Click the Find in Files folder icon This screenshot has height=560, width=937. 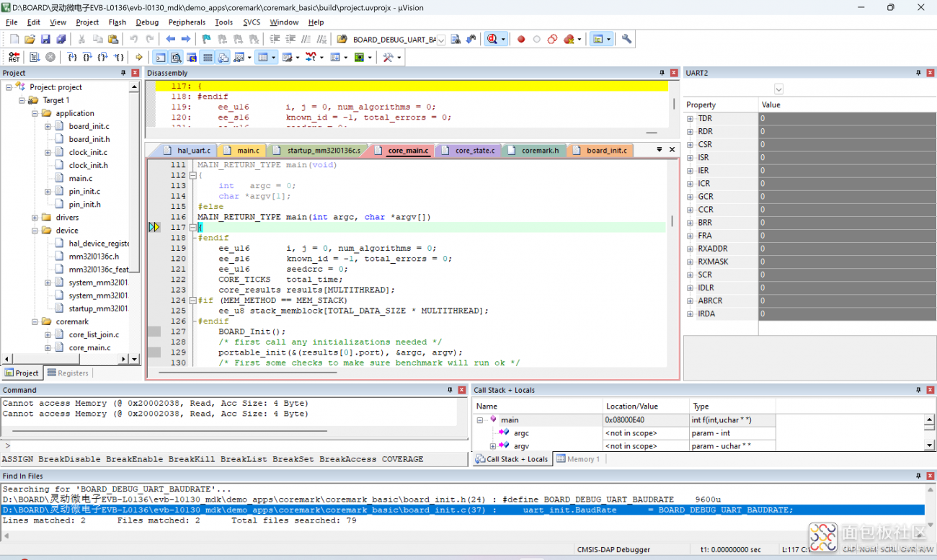pos(342,39)
